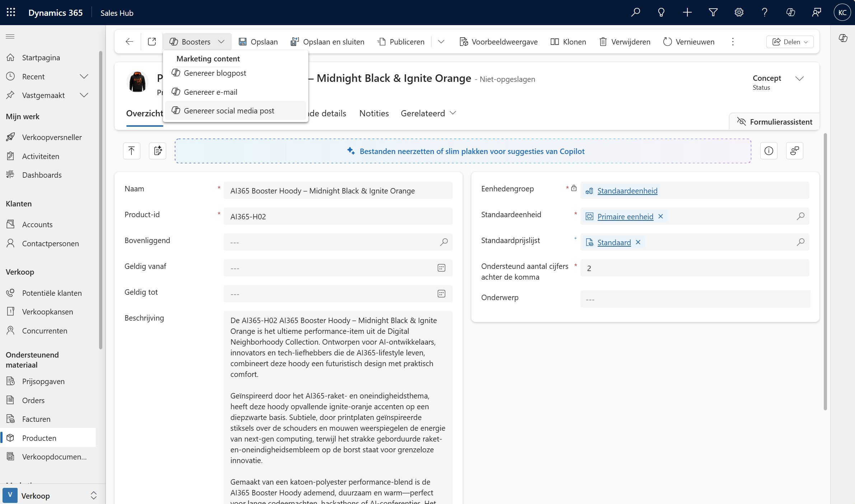This screenshot has width=855, height=504.
Task: Open the Standaardeenheid link
Action: pos(627,191)
